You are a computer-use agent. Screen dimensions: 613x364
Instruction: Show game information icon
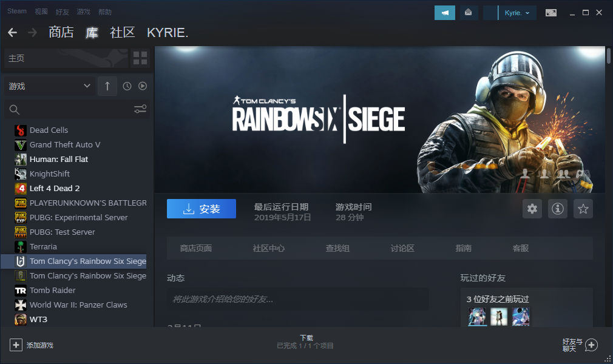pos(558,209)
